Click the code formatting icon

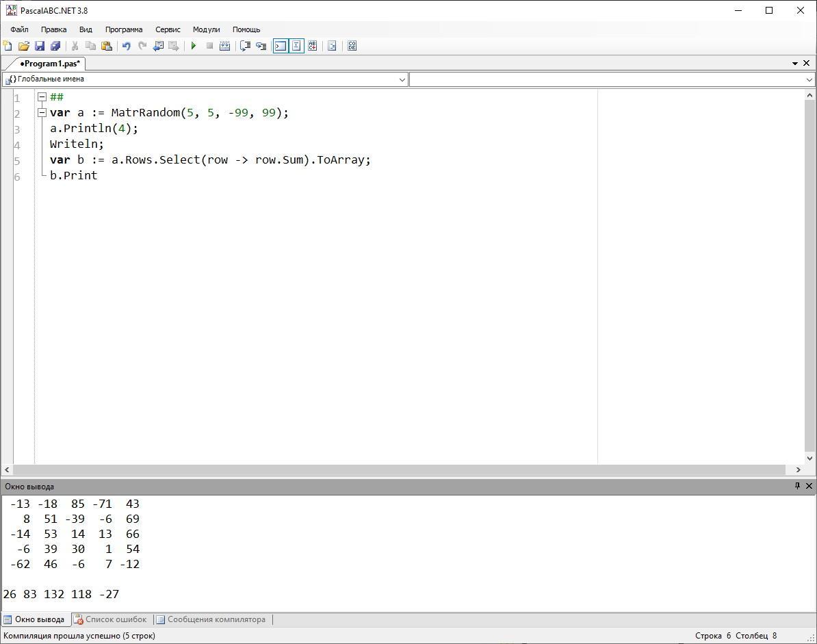point(332,46)
